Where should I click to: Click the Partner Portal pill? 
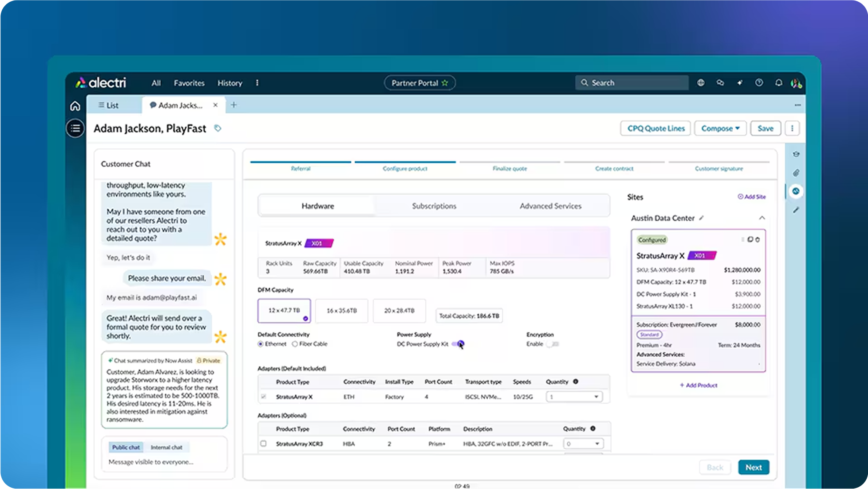(x=420, y=83)
